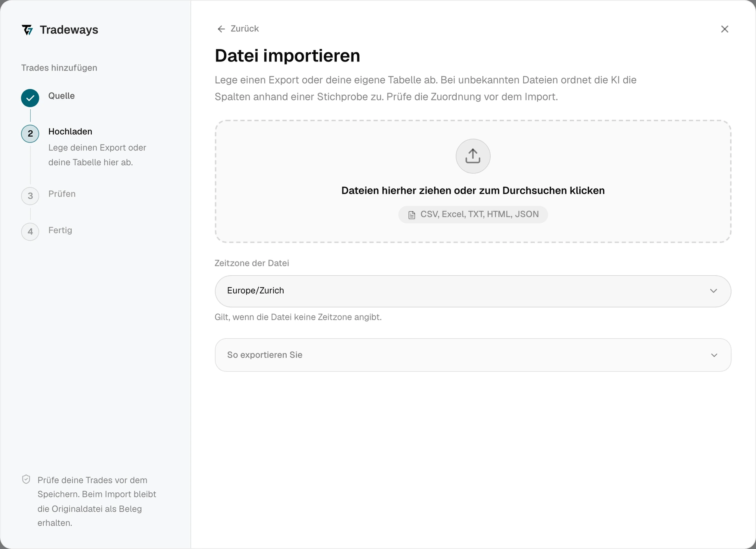The image size is (756, 549).
Task: Click the Trades hinzufügen sidebar heading
Action: pos(59,68)
